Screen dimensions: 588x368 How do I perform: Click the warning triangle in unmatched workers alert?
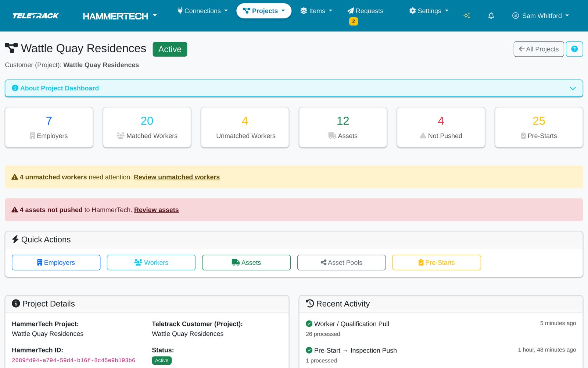coord(15,177)
